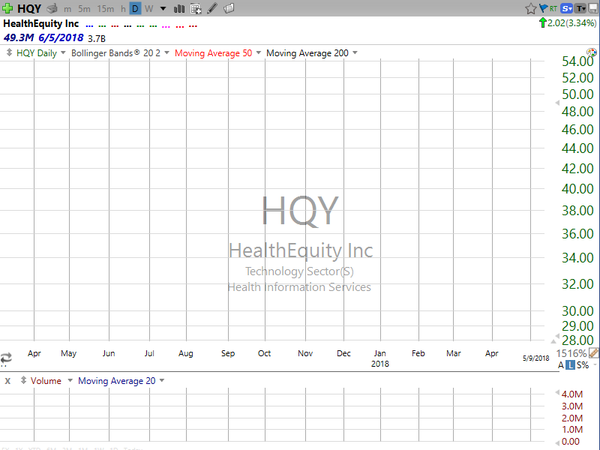Open the Bollinger Bands 20 2 dropdown
The width and height of the screenshot is (600, 450).
(167, 52)
